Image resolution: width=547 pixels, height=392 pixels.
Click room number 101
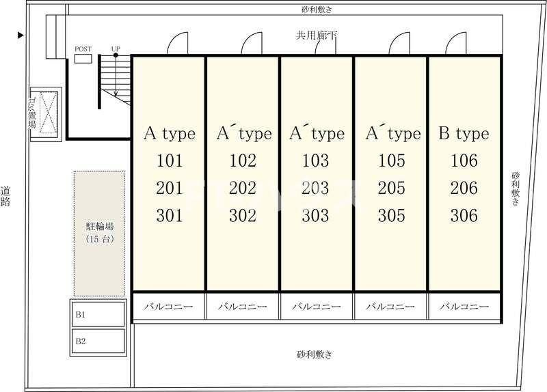click(x=170, y=160)
